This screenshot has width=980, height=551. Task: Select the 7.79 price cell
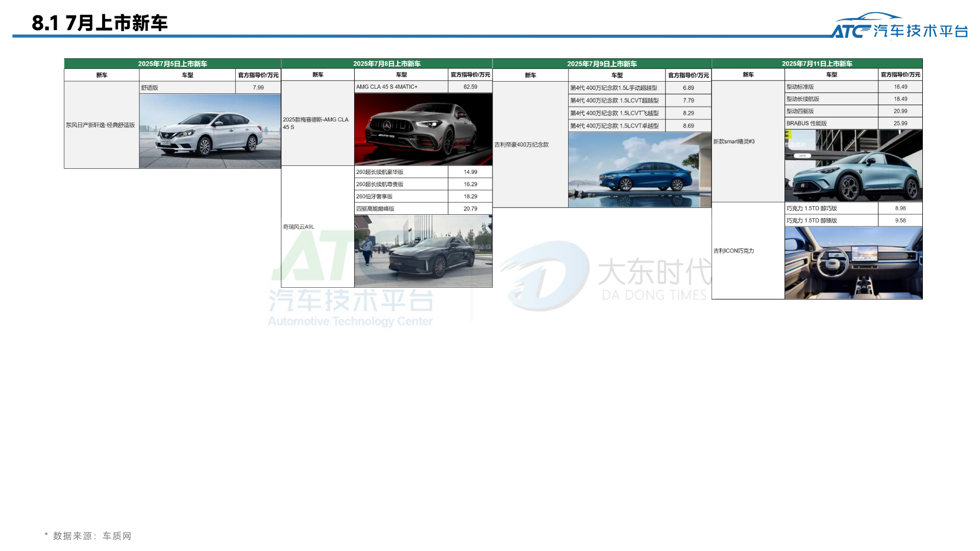point(689,101)
